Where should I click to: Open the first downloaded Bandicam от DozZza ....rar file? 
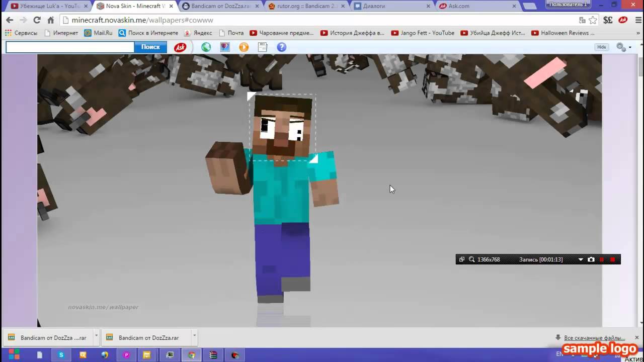click(x=48, y=338)
